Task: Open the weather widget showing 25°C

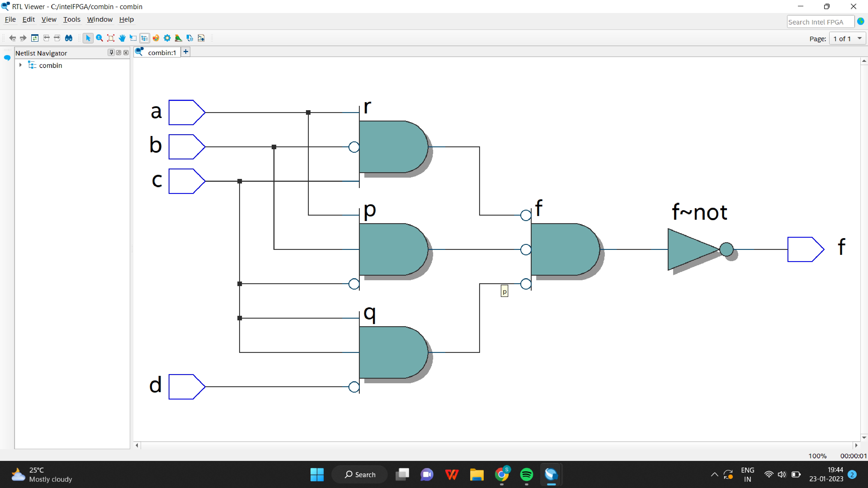Action: pyautogui.click(x=42, y=475)
